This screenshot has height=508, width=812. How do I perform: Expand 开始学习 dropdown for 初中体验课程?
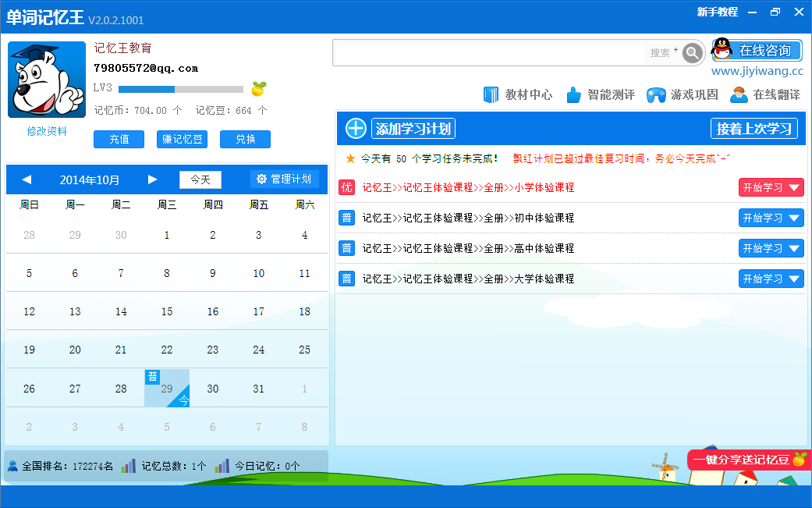pyautogui.click(x=795, y=218)
